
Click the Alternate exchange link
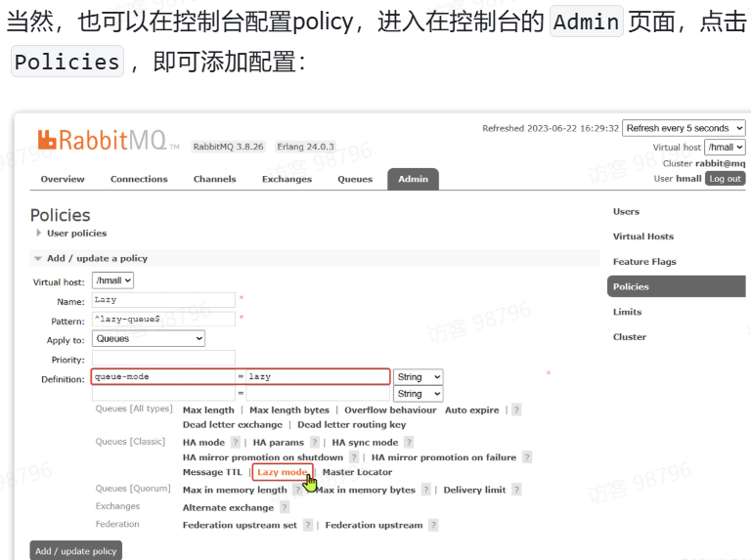228,507
